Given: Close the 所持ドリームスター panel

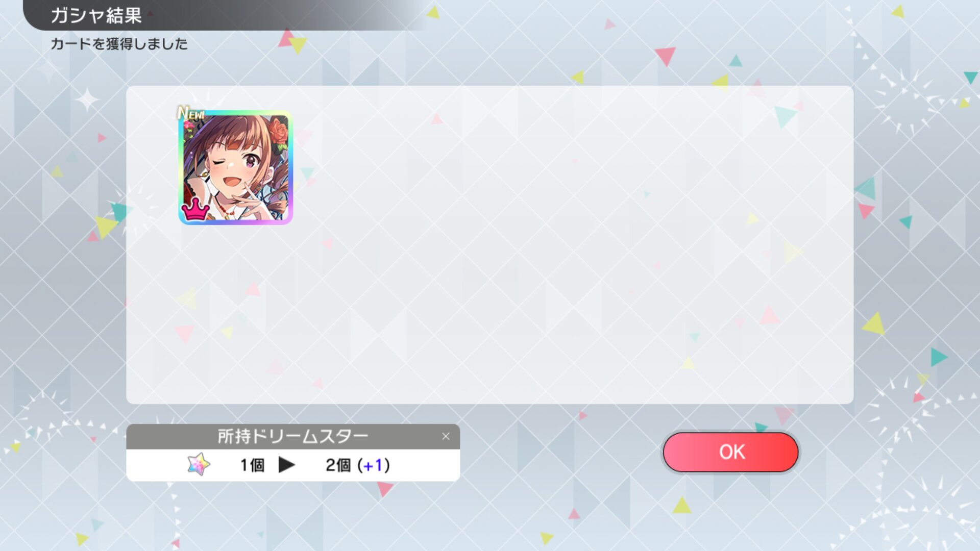Looking at the screenshot, I should pos(446,436).
